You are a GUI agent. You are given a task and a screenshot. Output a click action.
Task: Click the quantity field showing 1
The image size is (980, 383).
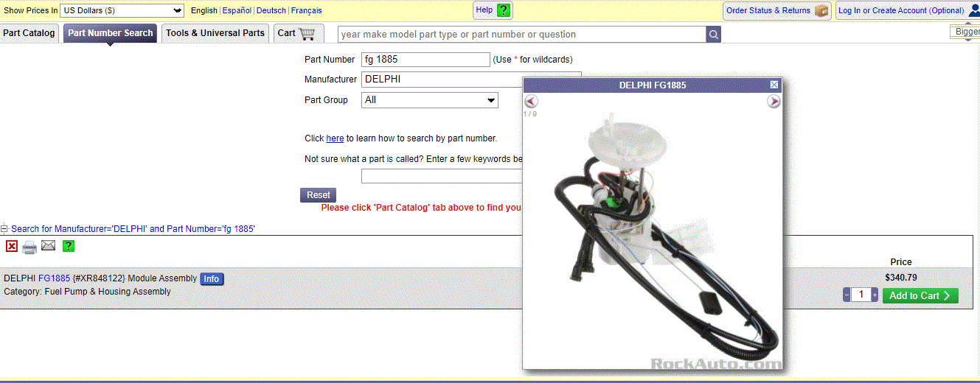[x=861, y=295]
